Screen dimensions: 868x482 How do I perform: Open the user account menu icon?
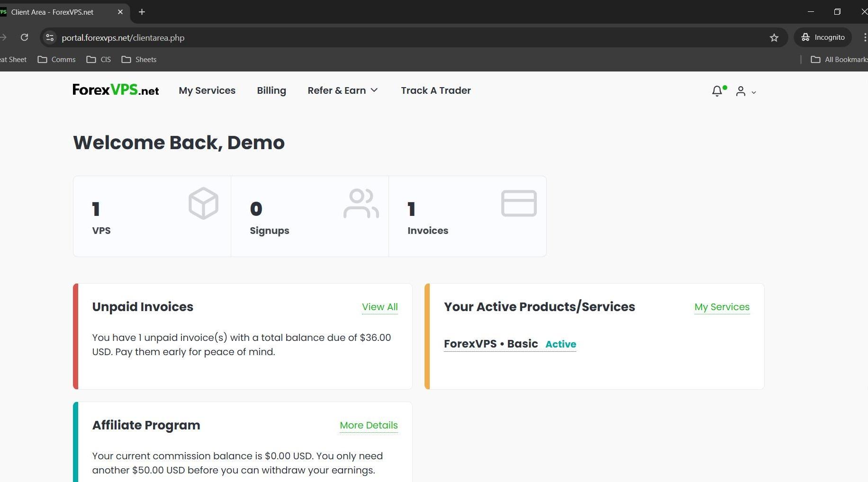point(741,91)
